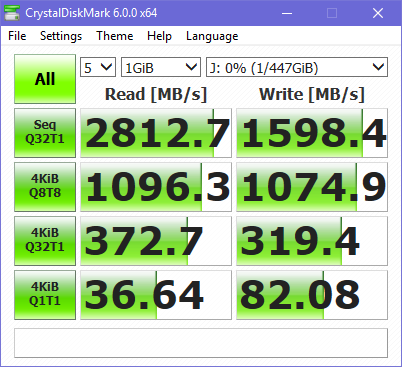402x367 pixels.
Task: Run all benchmarks with the All button
Action: (x=45, y=79)
